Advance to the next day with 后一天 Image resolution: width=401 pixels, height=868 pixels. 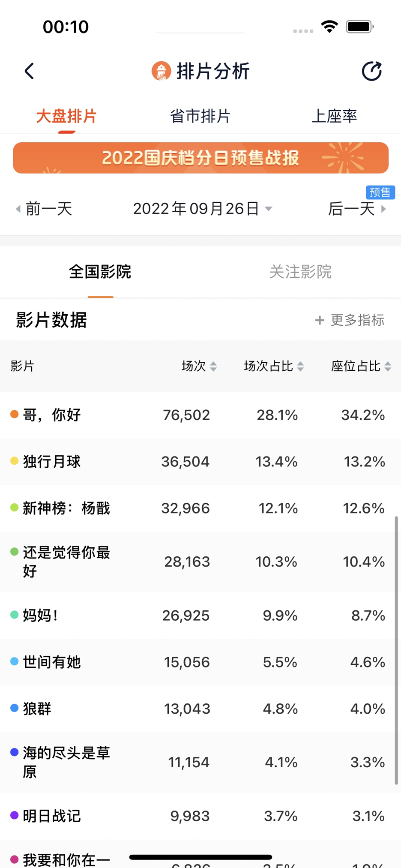pyautogui.click(x=351, y=209)
